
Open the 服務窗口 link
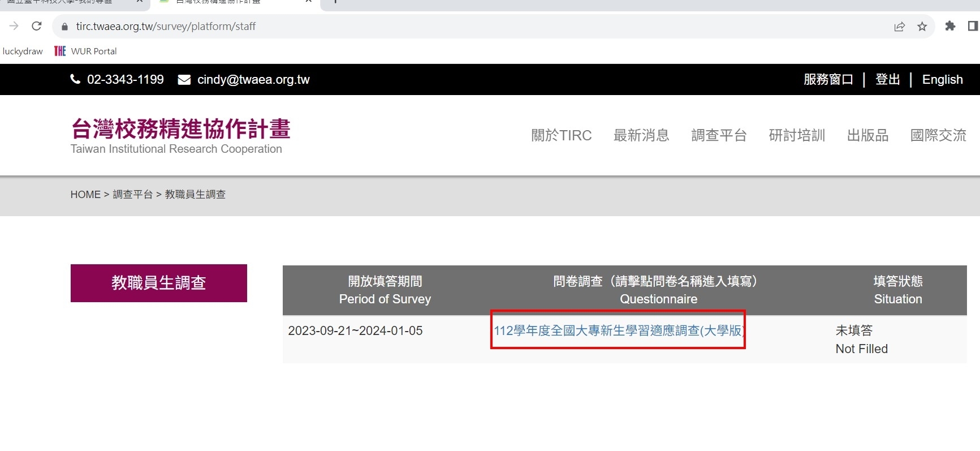[x=828, y=79]
